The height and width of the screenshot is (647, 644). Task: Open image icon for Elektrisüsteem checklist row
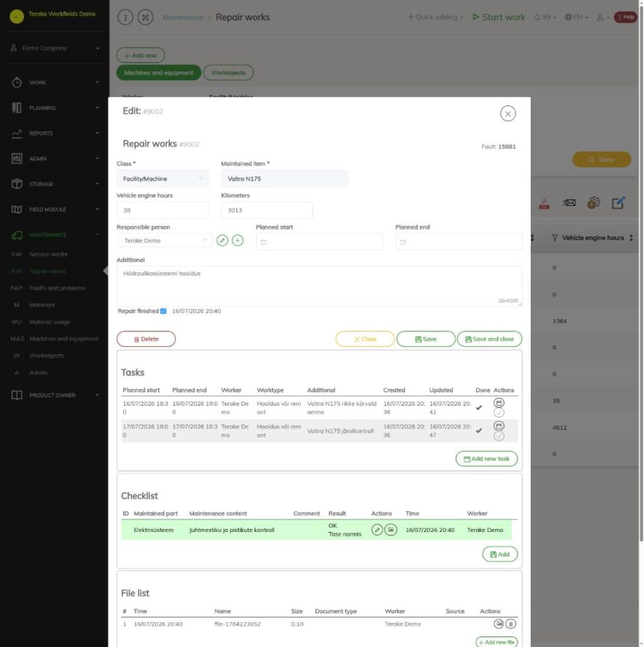tap(391, 530)
